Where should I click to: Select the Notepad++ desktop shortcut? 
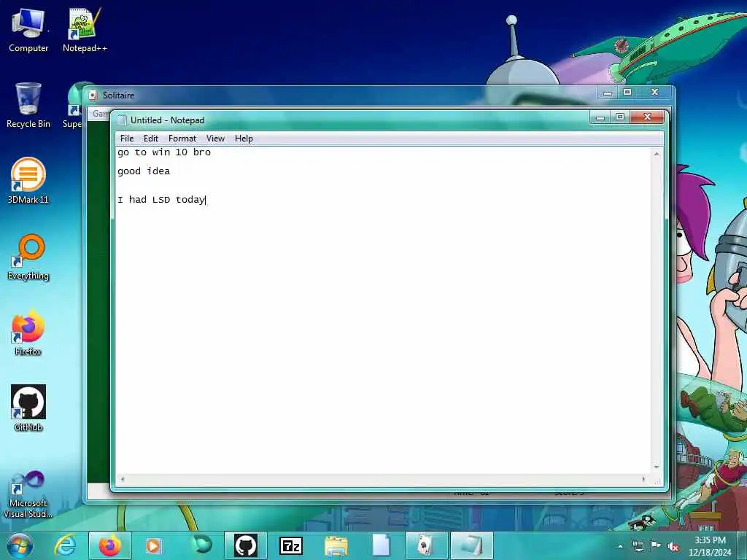click(x=85, y=31)
